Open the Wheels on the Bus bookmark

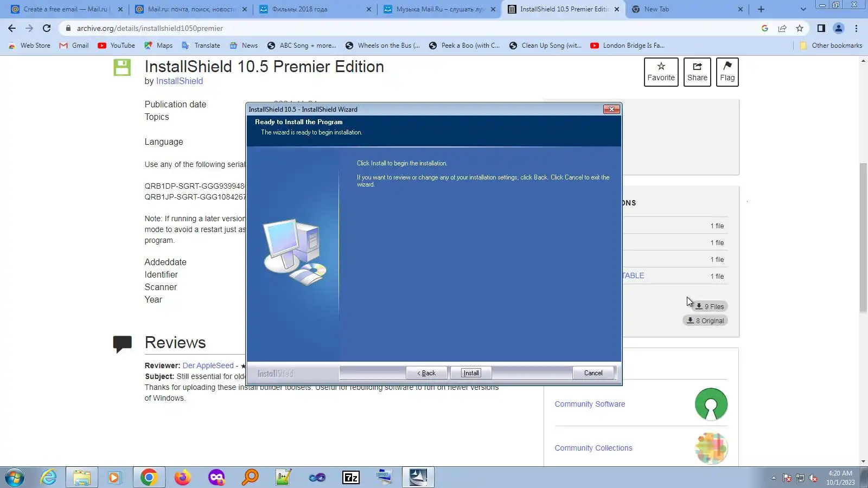pyautogui.click(x=382, y=46)
